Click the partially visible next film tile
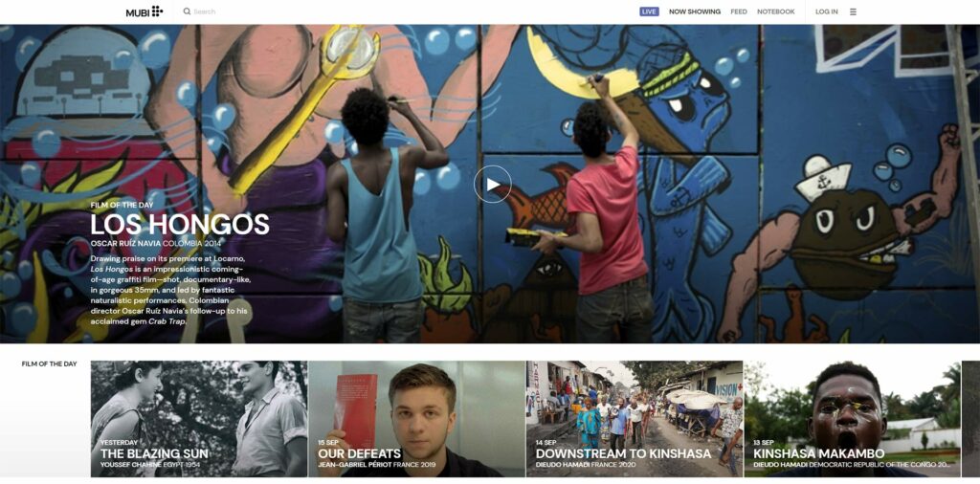 tap(970, 419)
